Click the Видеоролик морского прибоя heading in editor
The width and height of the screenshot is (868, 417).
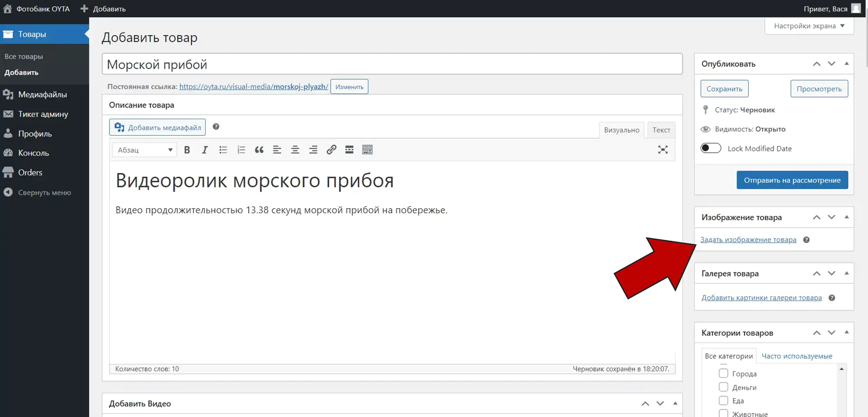coord(255,181)
